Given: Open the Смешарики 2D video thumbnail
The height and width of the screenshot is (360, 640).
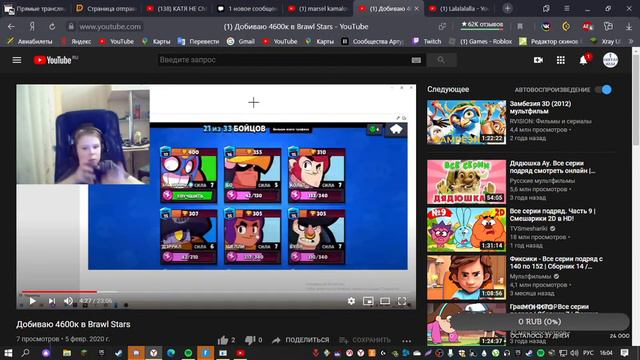Looking at the screenshot, I should click(x=466, y=229).
